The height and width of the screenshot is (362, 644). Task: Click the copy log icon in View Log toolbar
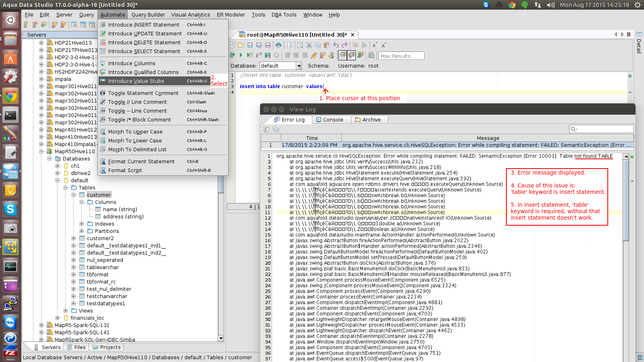pyautogui.click(x=276, y=129)
